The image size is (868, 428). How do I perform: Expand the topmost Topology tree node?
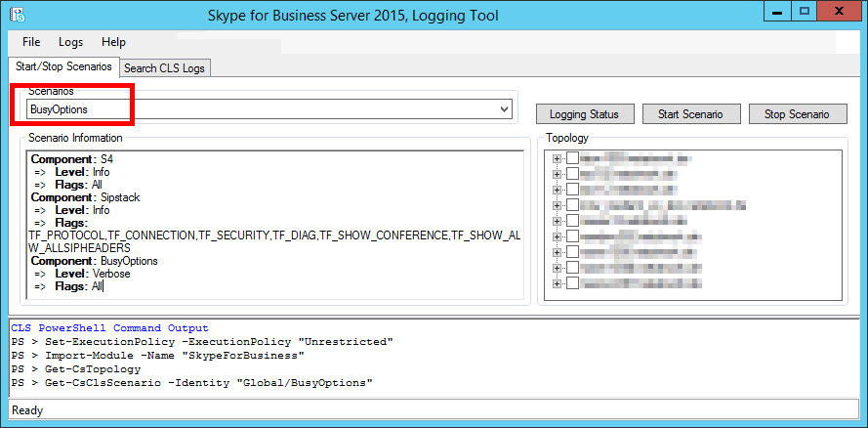click(x=557, y=158)
